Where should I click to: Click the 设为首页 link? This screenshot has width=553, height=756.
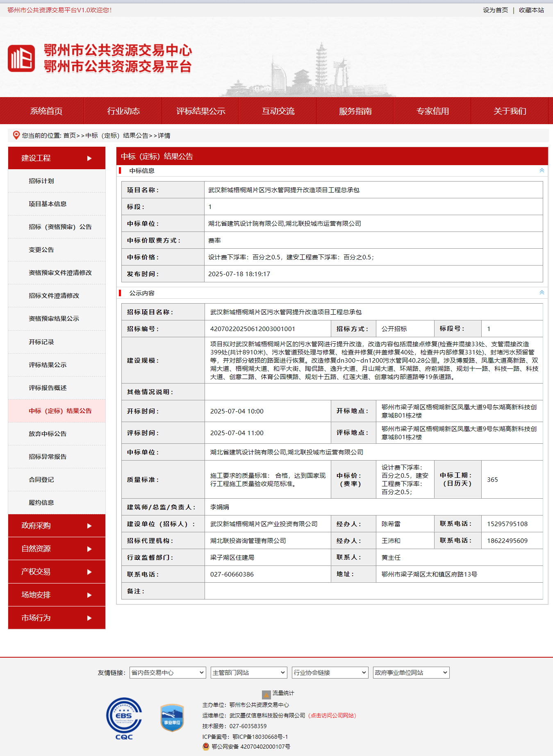pyautogui.click(x=495, y=10)
